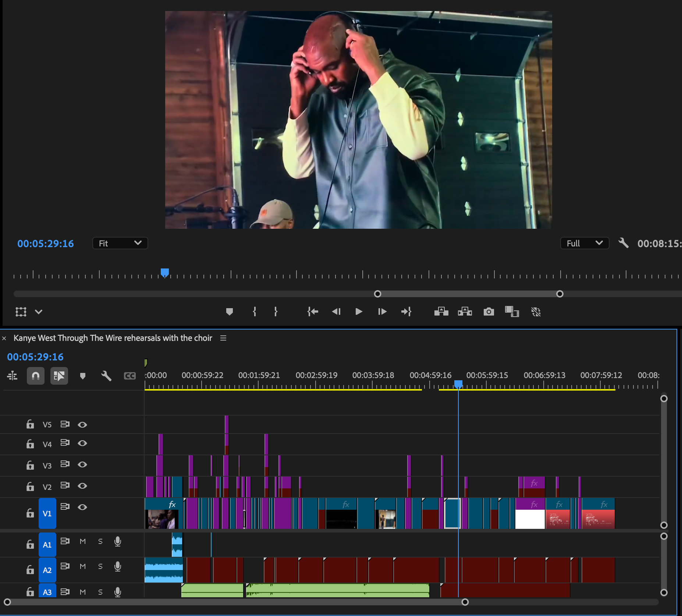
Task: Select the Kanye West sequence tab
Action: pos(113,338)
